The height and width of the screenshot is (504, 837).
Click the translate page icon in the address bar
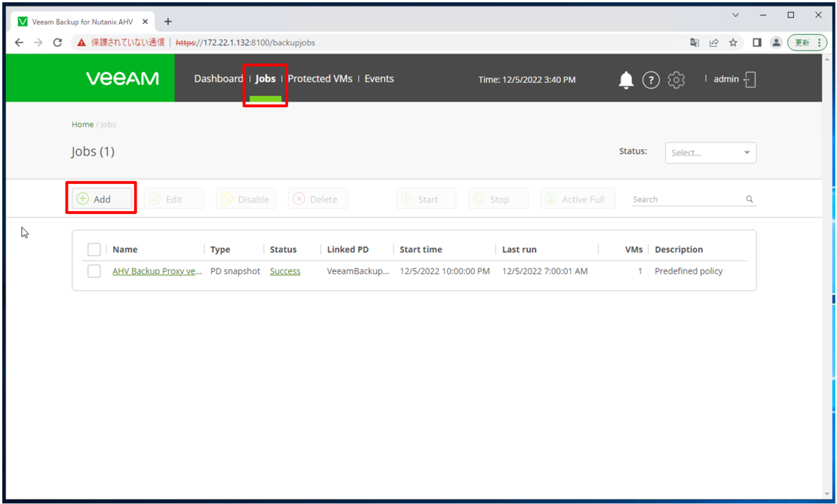(694, 43)
